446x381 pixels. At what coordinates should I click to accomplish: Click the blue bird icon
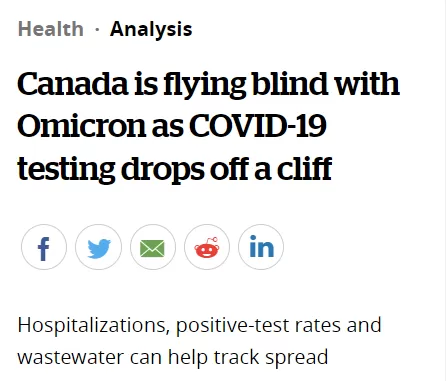click(x=98, y=247)
